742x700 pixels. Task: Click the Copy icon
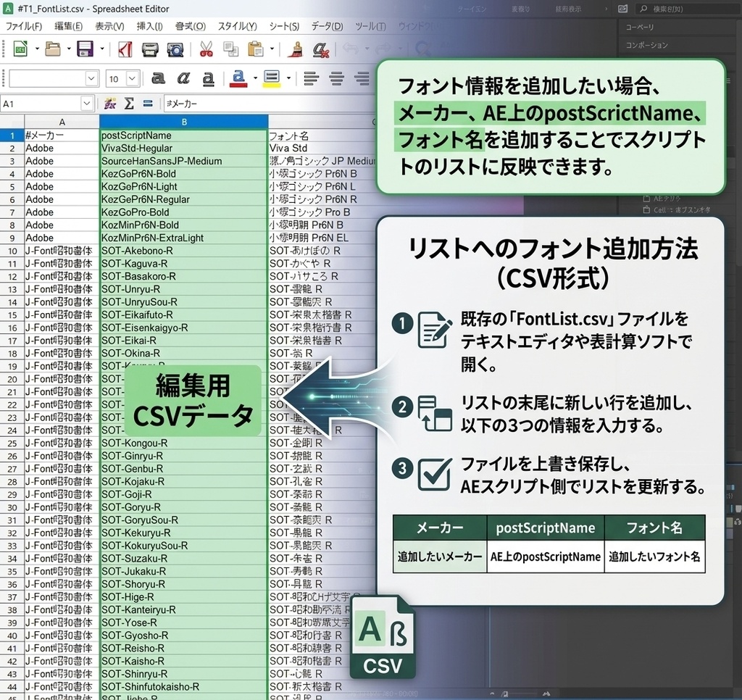(x=231, y=49)
